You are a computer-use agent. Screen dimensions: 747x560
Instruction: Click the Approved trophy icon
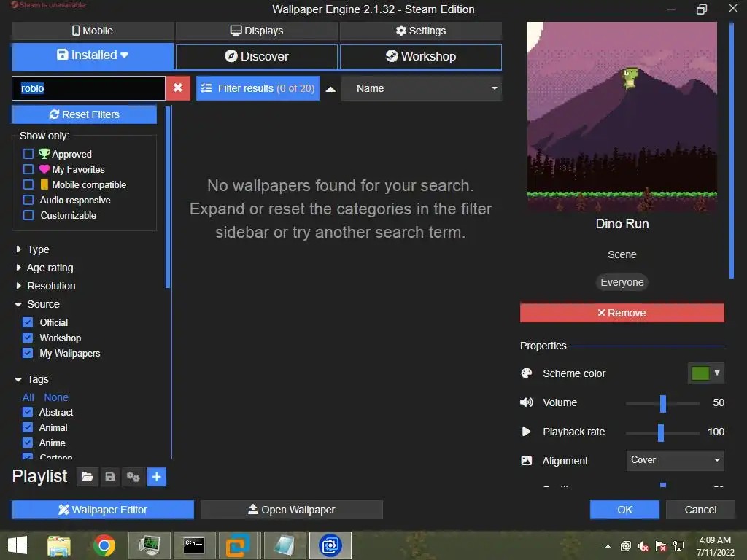coord(44,153)
